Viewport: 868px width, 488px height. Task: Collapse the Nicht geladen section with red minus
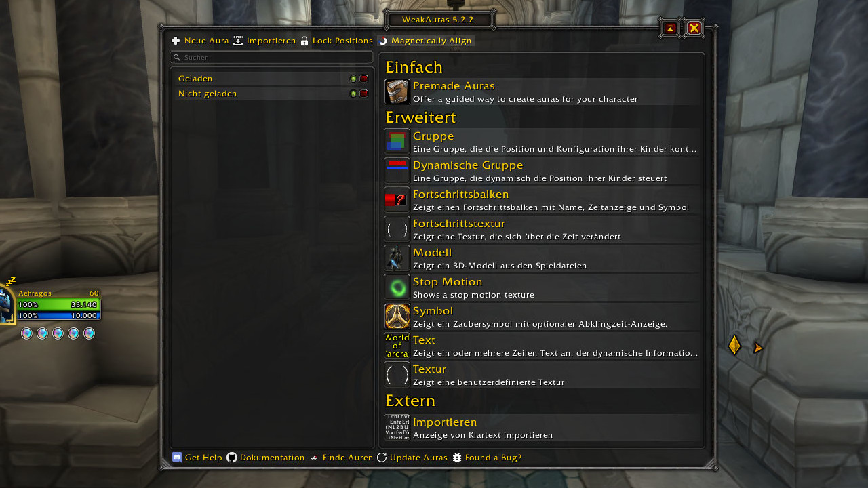click(364, 94)
